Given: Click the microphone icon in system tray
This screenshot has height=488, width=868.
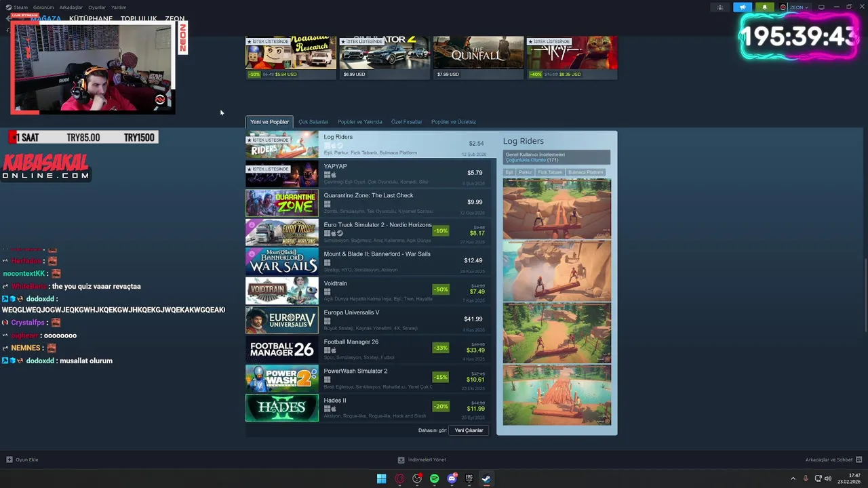Looking at the screenshot, I should coord(806,479).
